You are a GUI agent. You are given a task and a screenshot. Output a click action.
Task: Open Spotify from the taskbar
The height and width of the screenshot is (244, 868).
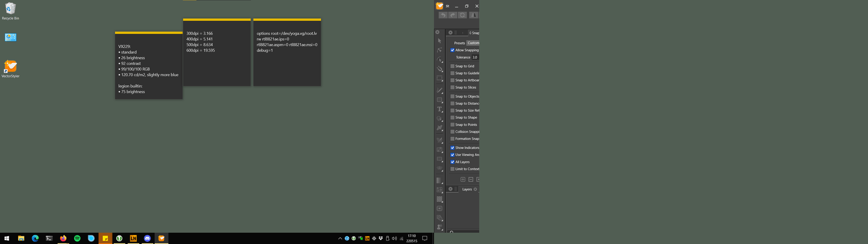pos(77,238)
